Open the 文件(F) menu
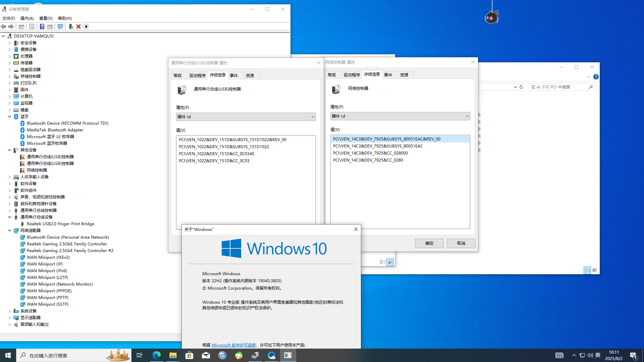 [9, 18]
